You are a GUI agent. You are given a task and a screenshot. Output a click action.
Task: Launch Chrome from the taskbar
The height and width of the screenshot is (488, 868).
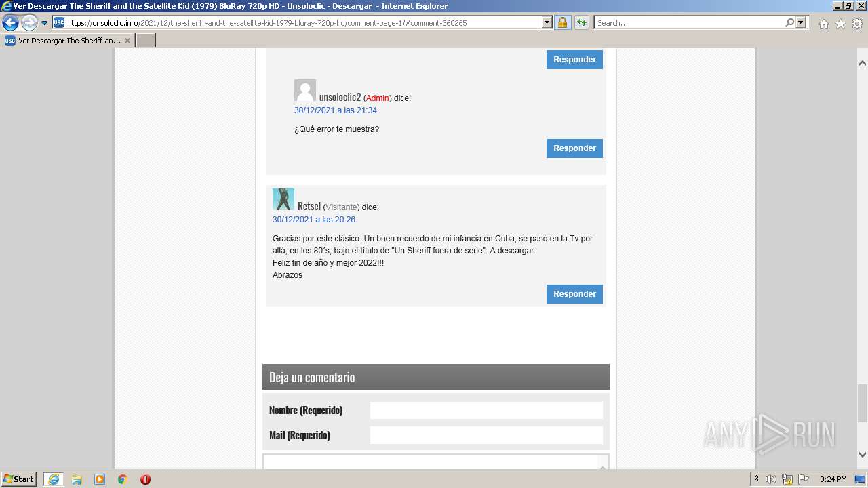(123, 479)
